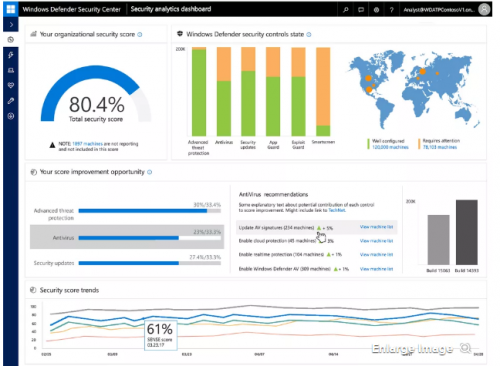This screenshot has width=500, height=366.
Task: Open the machines list laptop sidebar icon
Action: click(11, 70)
